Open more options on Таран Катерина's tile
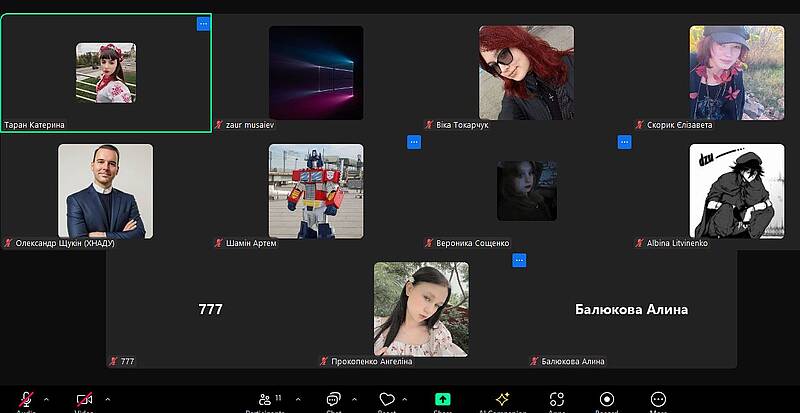The image size is (800, 413). point(203,23)
